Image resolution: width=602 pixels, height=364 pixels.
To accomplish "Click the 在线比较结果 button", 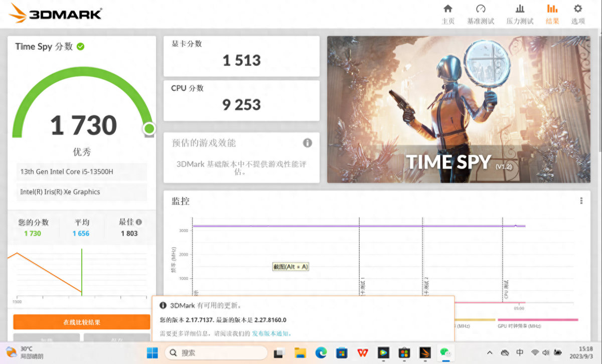I will tap(82, 322).
